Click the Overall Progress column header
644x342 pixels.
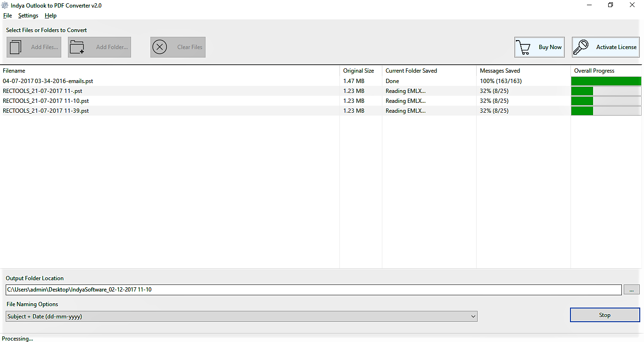tap(607, 71)
